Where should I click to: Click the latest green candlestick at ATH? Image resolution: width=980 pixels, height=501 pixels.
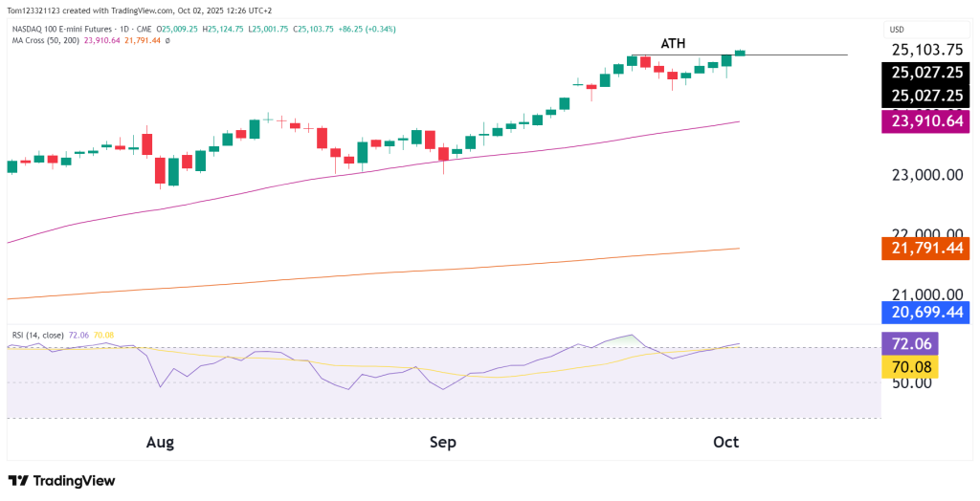[x=740, y=52]
